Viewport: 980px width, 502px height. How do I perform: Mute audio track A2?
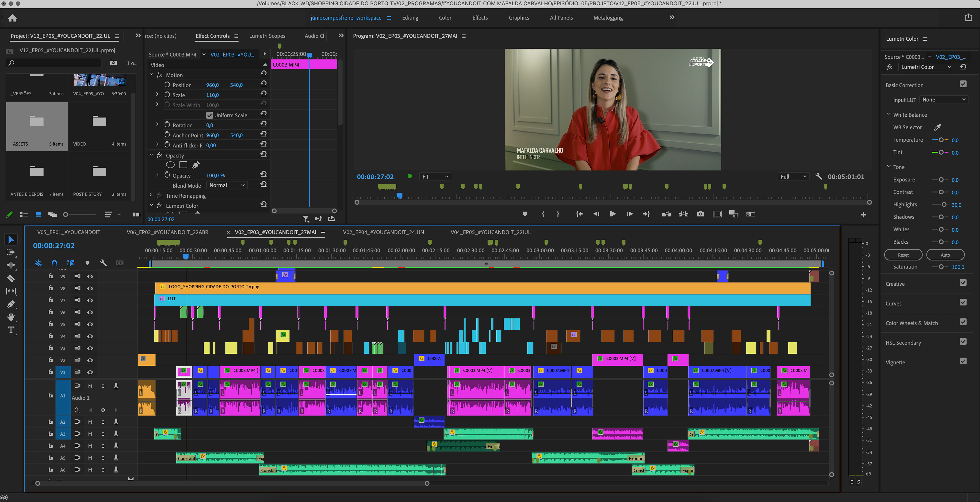click(90, 422)
